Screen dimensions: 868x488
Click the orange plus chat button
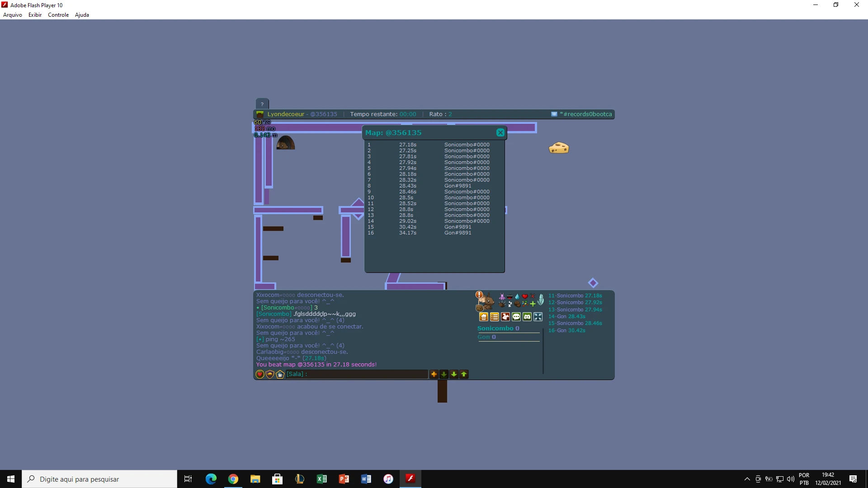[434, 374]
